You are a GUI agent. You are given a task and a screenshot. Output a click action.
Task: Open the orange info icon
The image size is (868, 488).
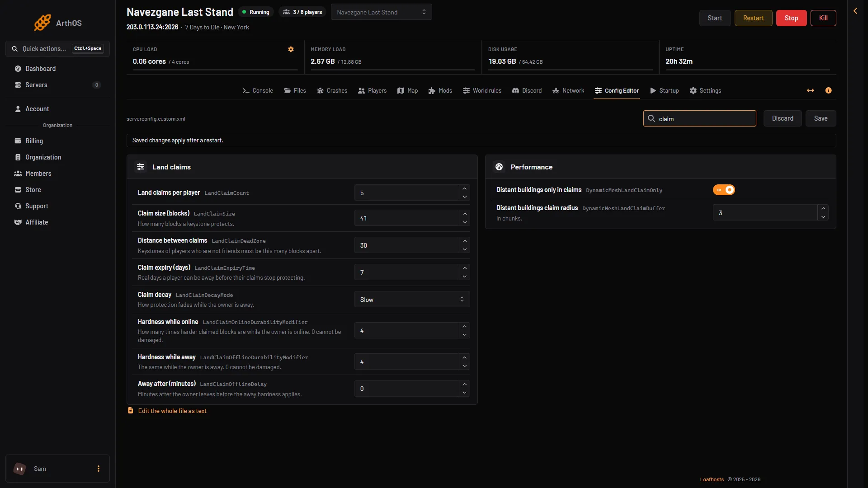click(829, 90)
